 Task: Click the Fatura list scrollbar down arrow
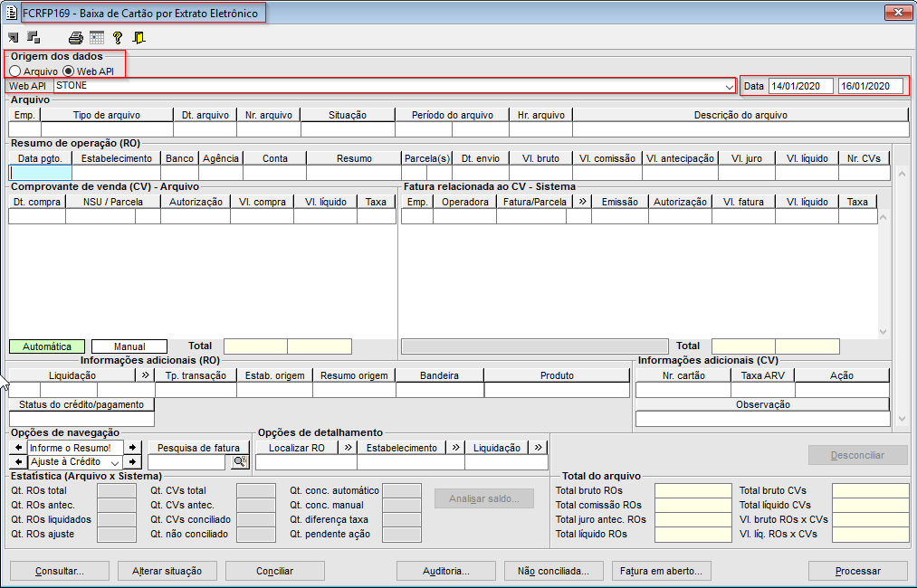tap(884, 331)
